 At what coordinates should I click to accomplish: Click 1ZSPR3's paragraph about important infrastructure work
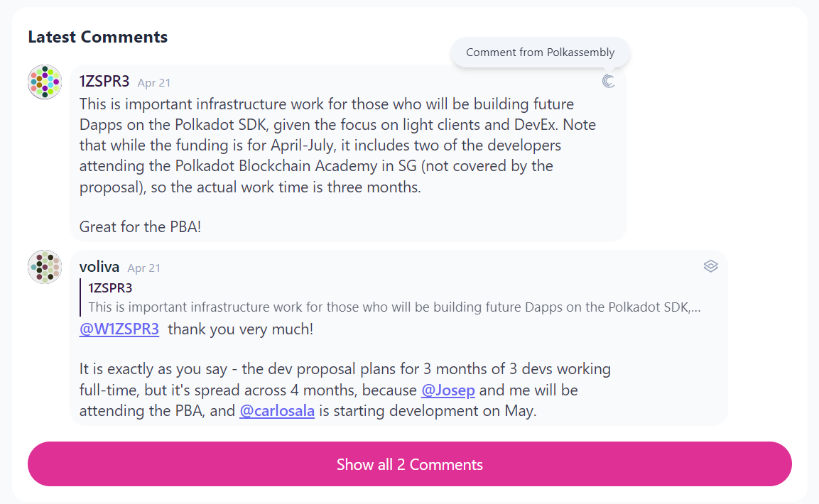(x=337, y=146)
